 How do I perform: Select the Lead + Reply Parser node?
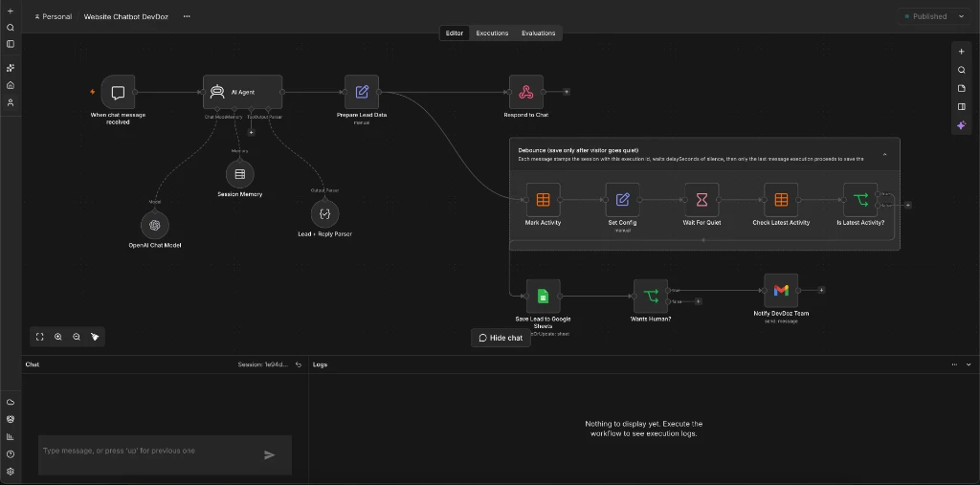click(325, 213)
